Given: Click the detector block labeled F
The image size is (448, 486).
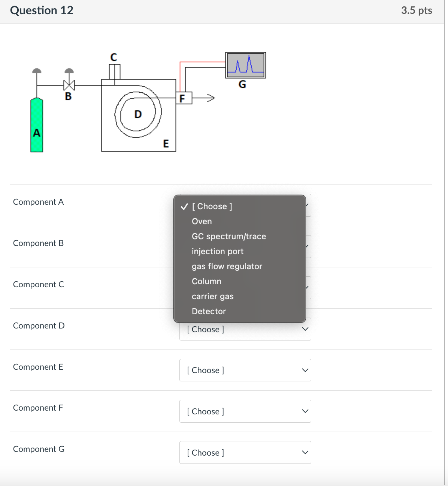Looking at the screenshot, I should (184, 98).
